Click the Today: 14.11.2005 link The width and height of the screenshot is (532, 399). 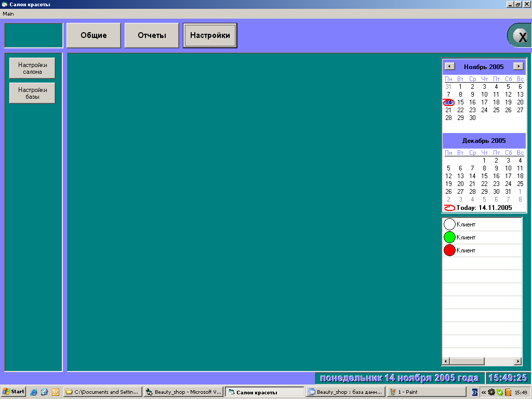(484, 208)
